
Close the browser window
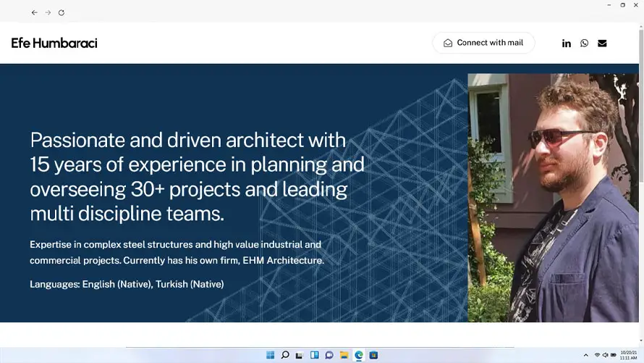(636, 5)
